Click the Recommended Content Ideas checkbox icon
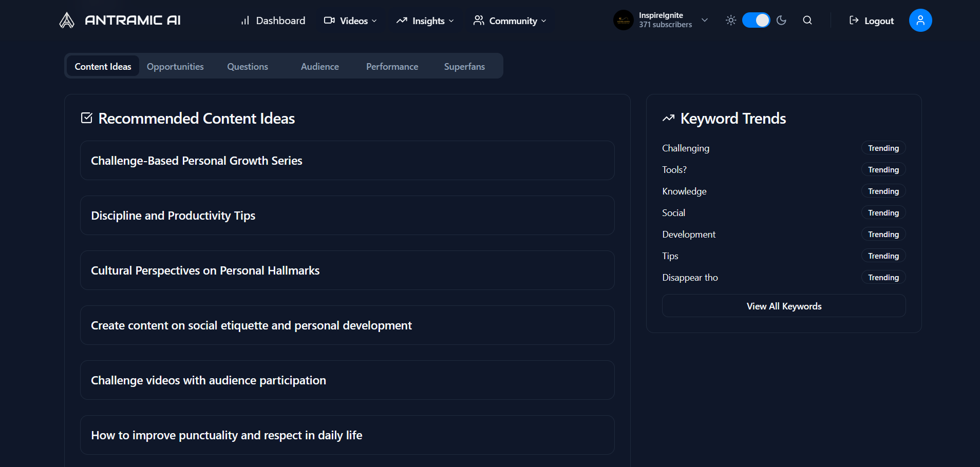 tap(87, 118)
